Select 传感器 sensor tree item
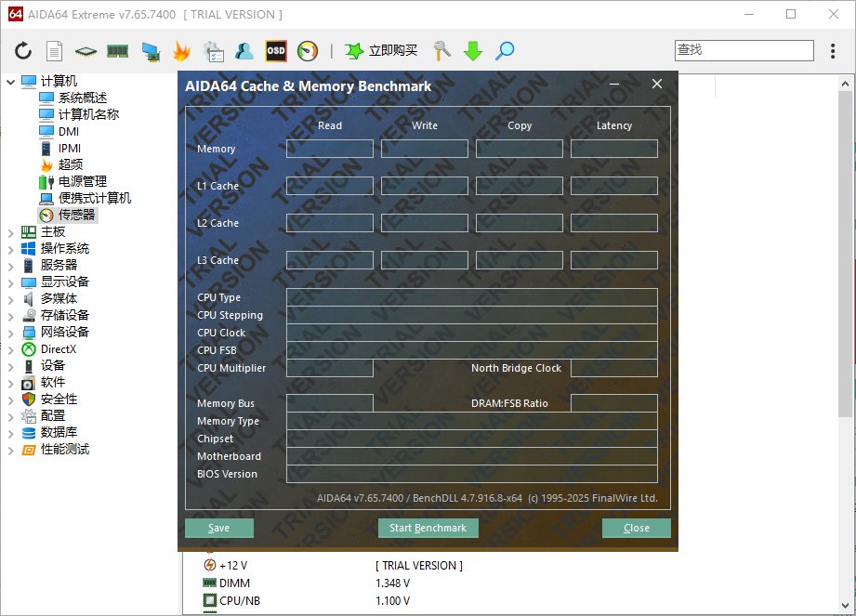This screenshot has width=856, height=616. 76,215
